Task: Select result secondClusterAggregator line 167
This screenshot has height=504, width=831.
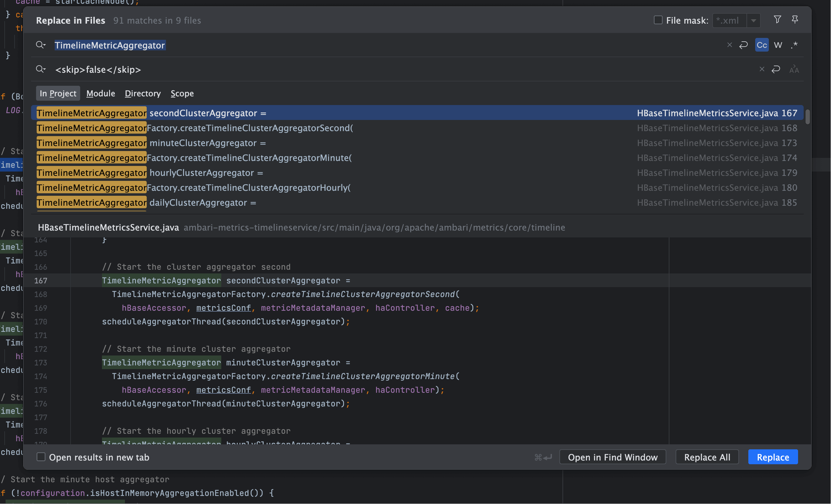Action: tap(417, 113)
